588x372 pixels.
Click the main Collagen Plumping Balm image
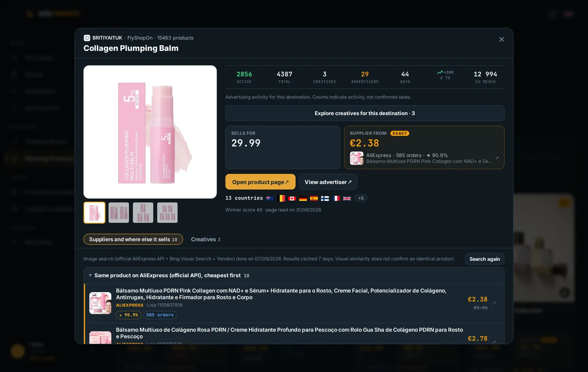(x=150, y=132)
